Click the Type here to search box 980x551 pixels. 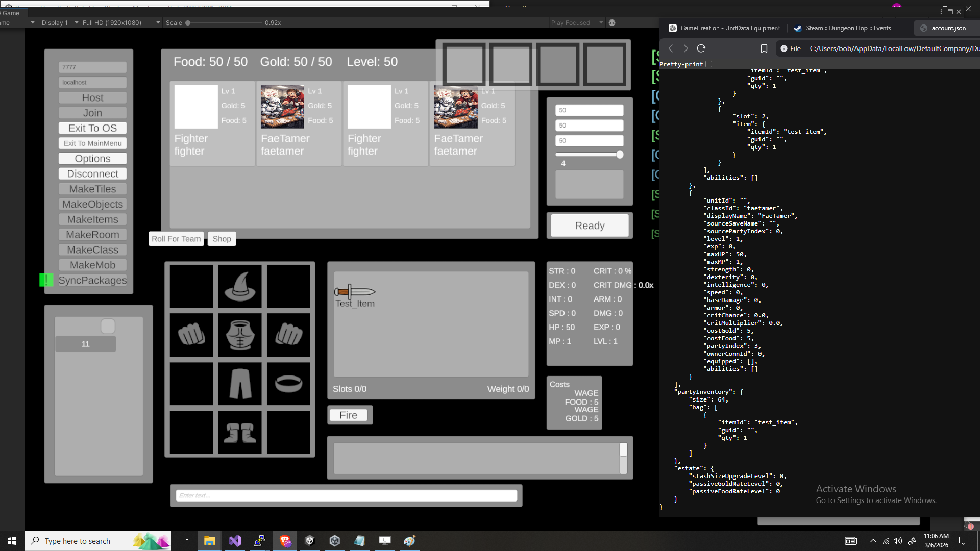click(98, 541)
